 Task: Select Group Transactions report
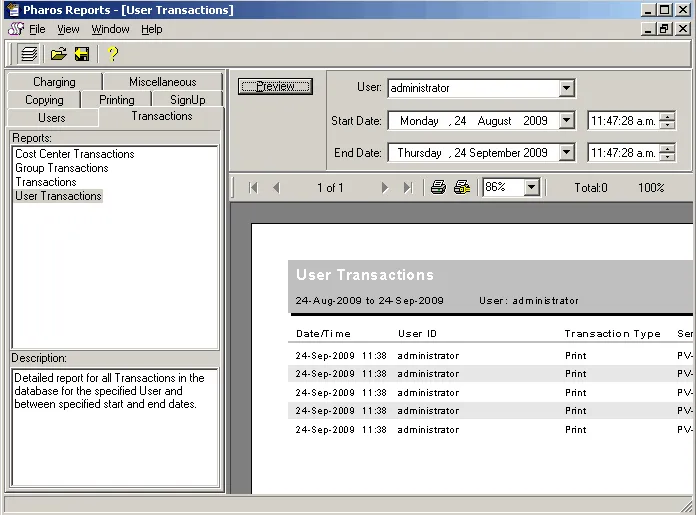click(x=62, y=168)
